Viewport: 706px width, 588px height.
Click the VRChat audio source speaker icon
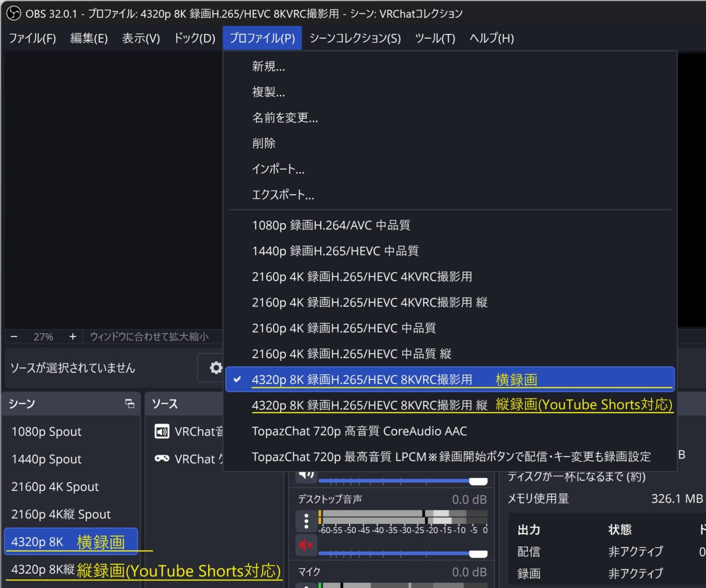click(x=162, y=432)
